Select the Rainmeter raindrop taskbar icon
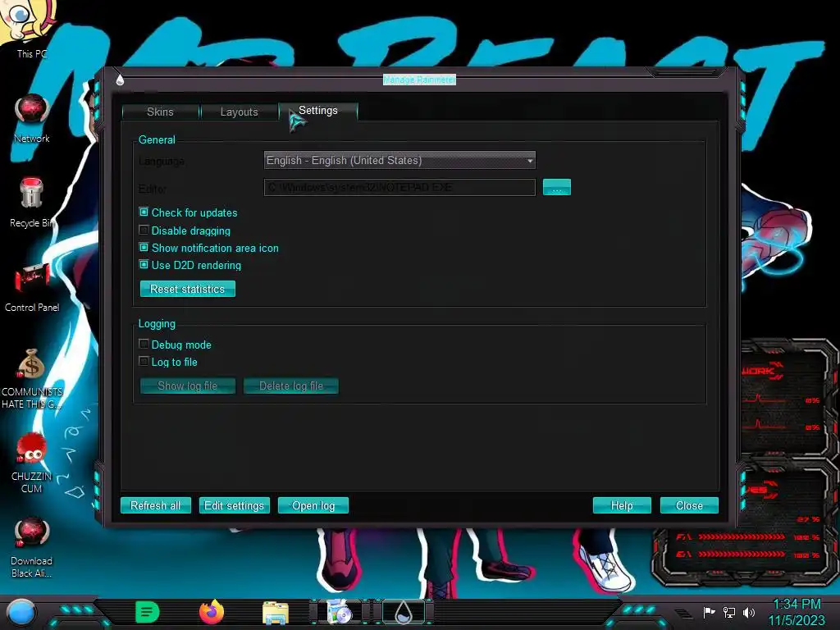This screenshot has width=840, height=630. coord(404,612)
